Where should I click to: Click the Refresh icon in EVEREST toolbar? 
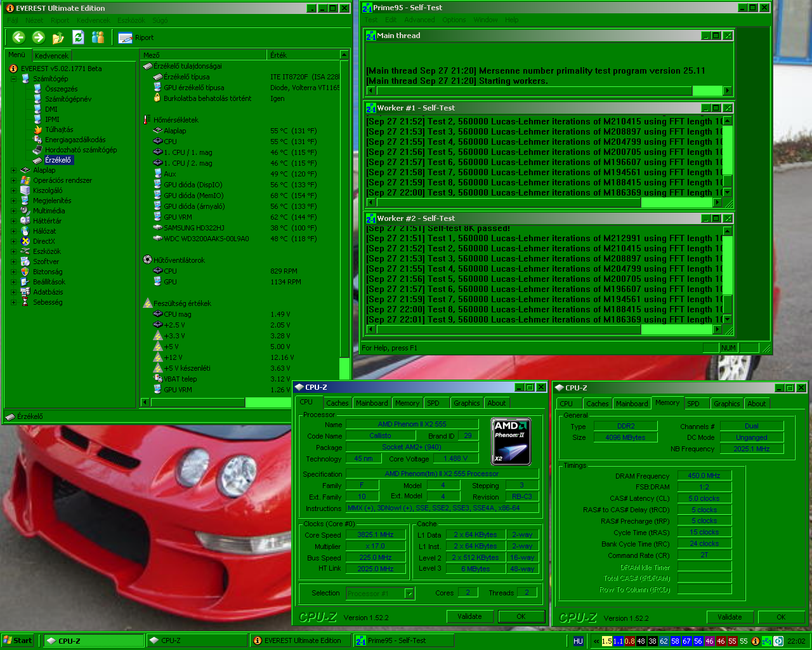78,37
